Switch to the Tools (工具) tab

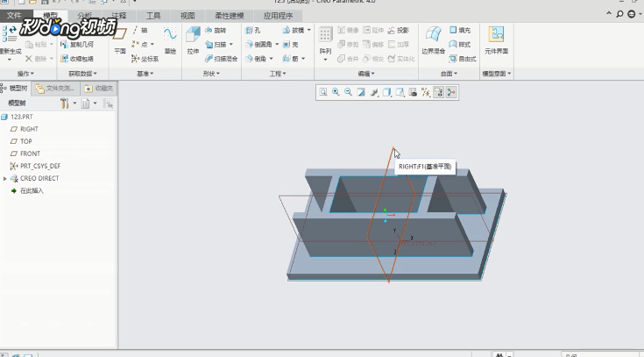pyautogui.click(x=153, y=16)
